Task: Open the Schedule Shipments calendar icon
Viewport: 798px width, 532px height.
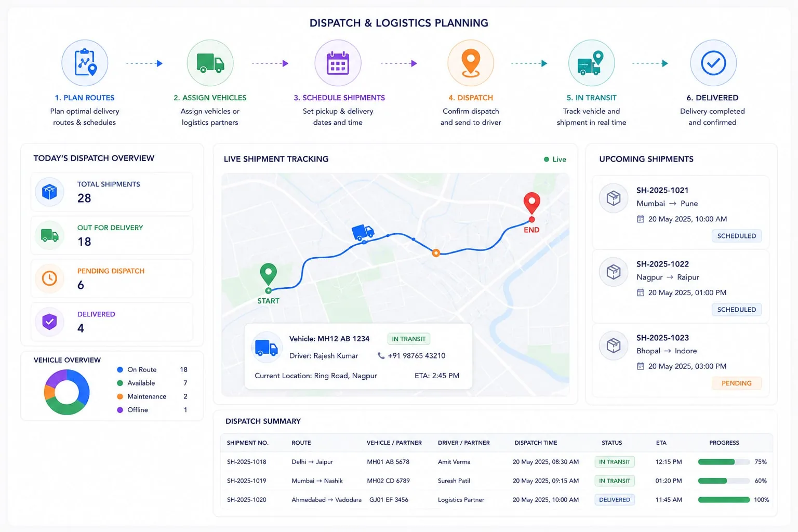Action: click(x=338, y=63)
